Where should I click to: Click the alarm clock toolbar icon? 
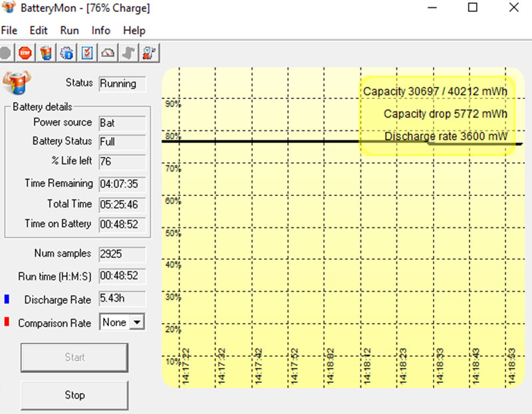(x=149, y=52)
